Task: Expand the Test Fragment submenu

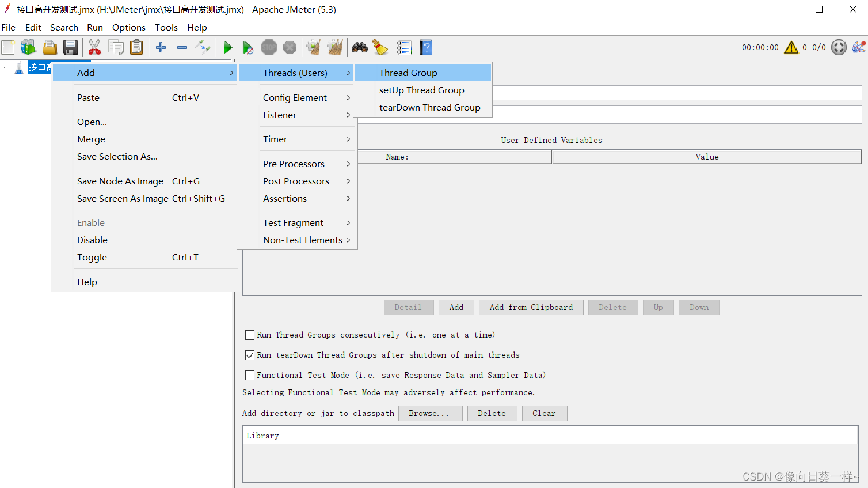Action: pos(295,222)
